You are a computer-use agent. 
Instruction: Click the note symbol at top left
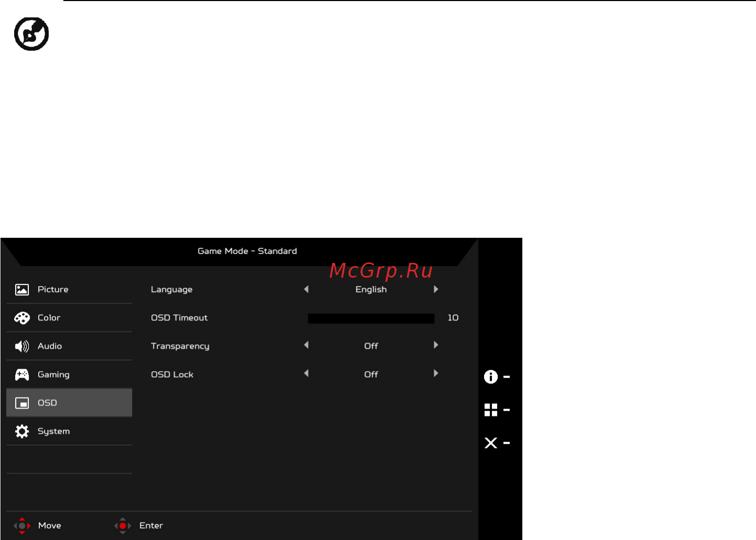coord(31,34)
